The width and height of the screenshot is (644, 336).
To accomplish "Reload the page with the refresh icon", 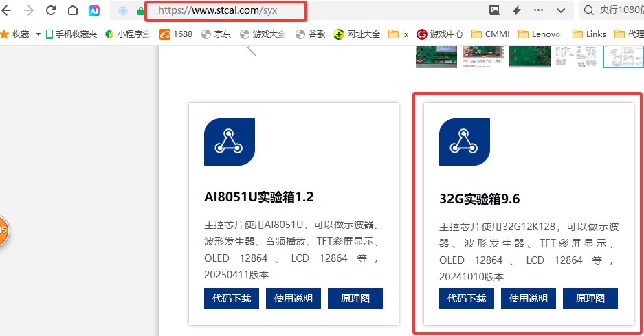I will point(51,10).
